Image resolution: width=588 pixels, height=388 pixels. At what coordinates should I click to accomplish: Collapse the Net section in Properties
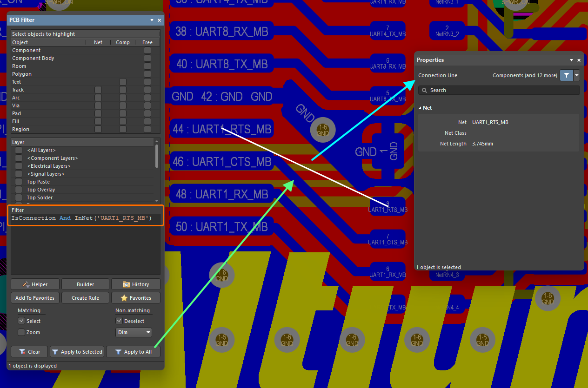tap(421, 108)
